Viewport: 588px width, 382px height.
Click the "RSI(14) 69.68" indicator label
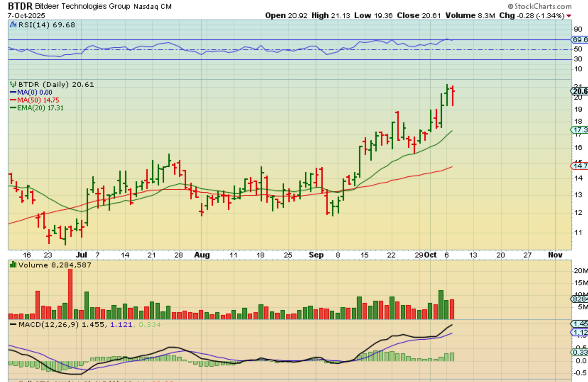click(47, 25)
